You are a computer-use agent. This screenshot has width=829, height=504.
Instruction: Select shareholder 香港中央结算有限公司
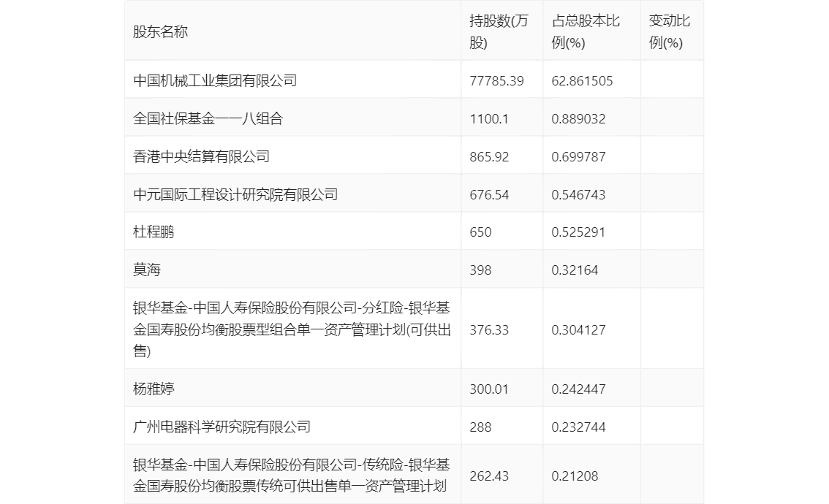tap(201, 156)
